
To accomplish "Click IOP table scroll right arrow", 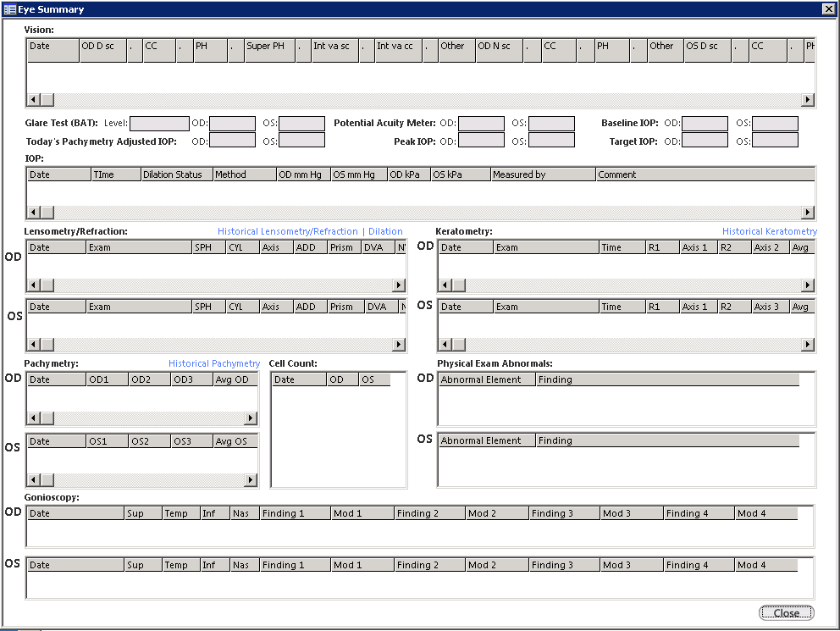I will 808,212.
